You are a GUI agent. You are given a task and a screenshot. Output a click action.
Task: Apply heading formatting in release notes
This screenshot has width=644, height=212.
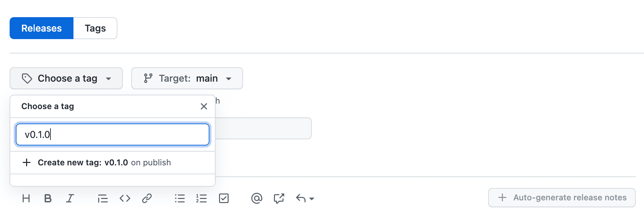[26, 198]
